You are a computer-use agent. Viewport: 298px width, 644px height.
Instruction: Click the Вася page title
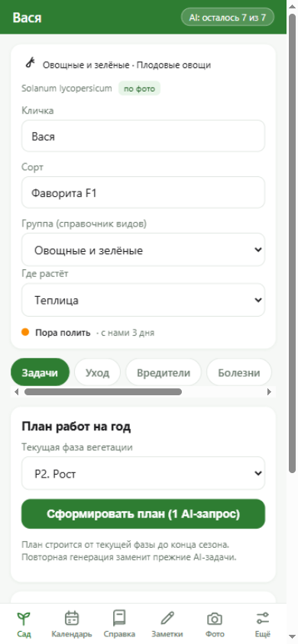28,18
